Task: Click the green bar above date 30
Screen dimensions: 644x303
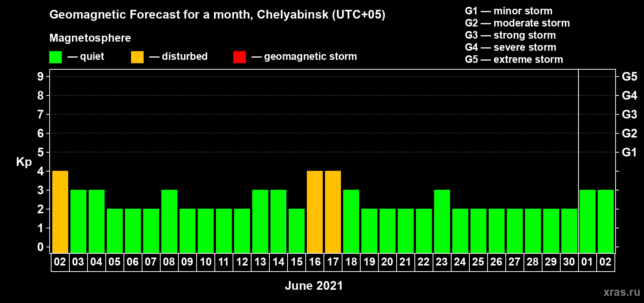Action: click(569, 231)
